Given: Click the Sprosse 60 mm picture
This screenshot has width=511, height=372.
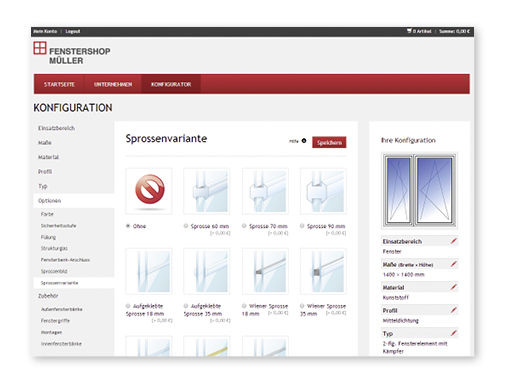Looking at the screenshot, I should (x=207, y=191).
